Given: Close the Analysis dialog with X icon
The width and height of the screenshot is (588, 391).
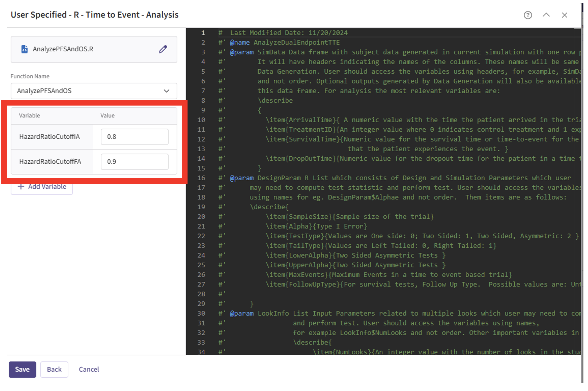Looking at the screenshot, I should 564,15.
